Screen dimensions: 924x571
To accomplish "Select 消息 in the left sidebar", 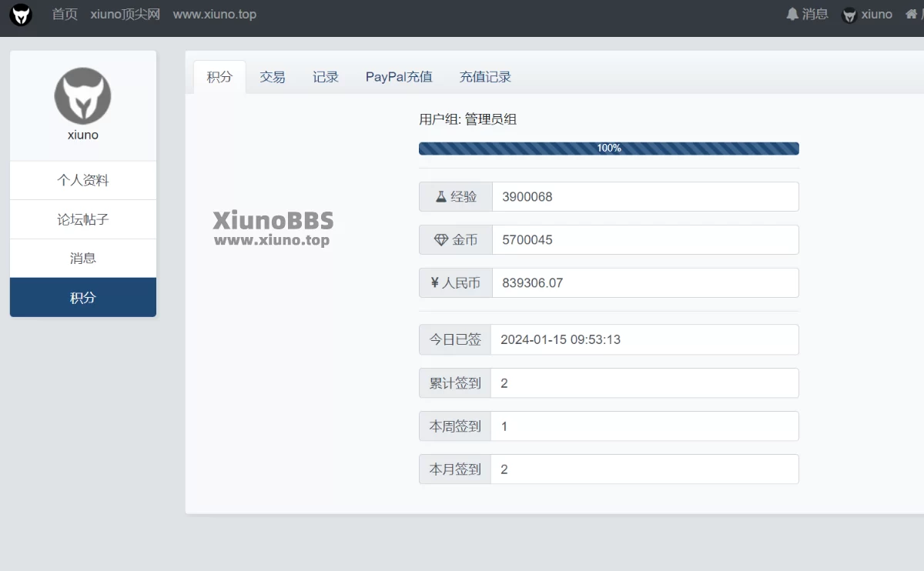I will point(82,258).
